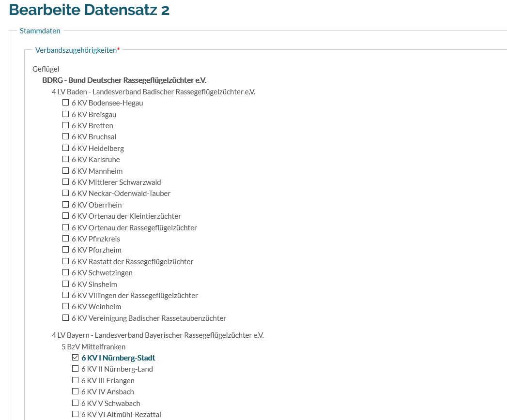Check 6 KV Heidelberg
This screenshot has height=420, width=507.
point(65,148)
